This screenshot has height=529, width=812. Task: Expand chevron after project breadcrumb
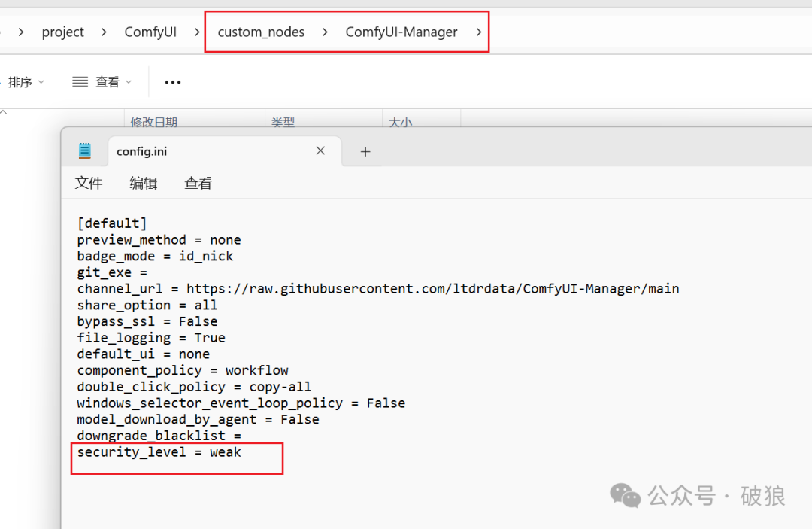104,32
